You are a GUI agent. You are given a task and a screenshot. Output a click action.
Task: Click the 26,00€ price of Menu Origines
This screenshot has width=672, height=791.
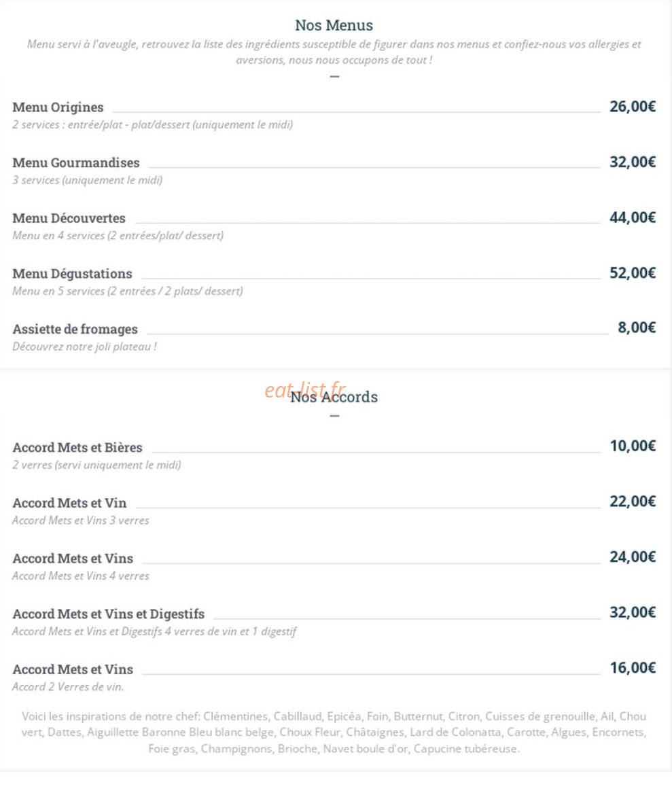[x=633, y=107]
